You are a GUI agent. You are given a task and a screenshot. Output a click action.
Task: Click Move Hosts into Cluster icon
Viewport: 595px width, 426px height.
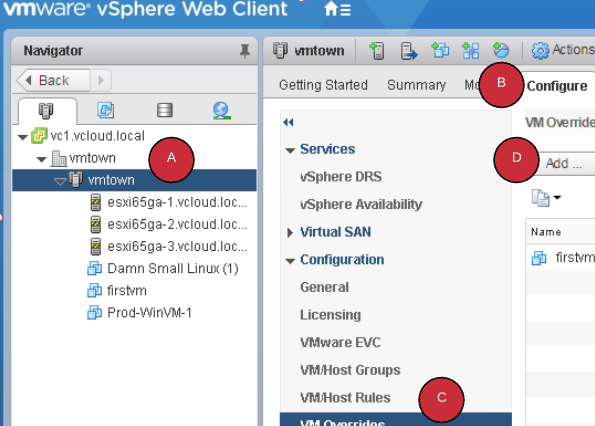(x=409, y=51)
